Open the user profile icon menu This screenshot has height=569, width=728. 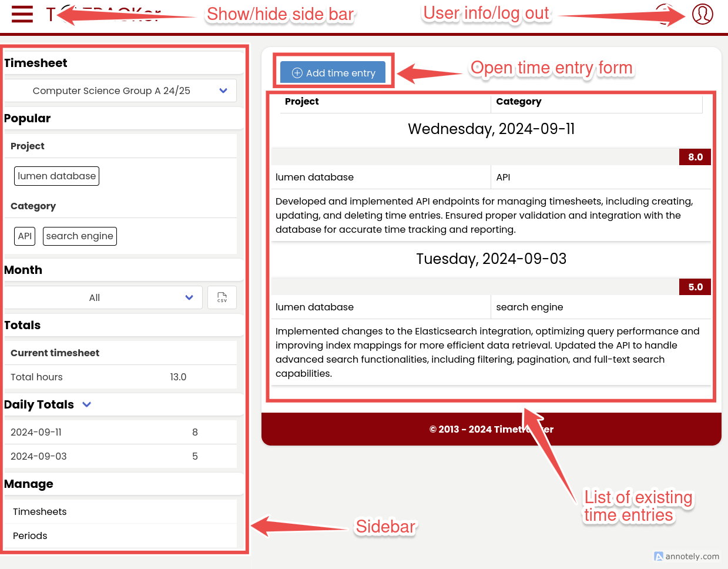click(x=702, y=14)
